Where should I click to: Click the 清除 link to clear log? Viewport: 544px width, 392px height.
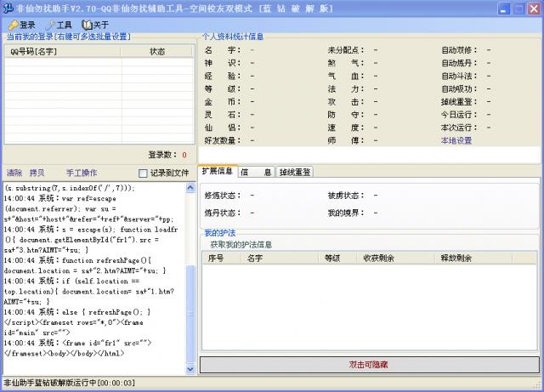tap(14, 173)
